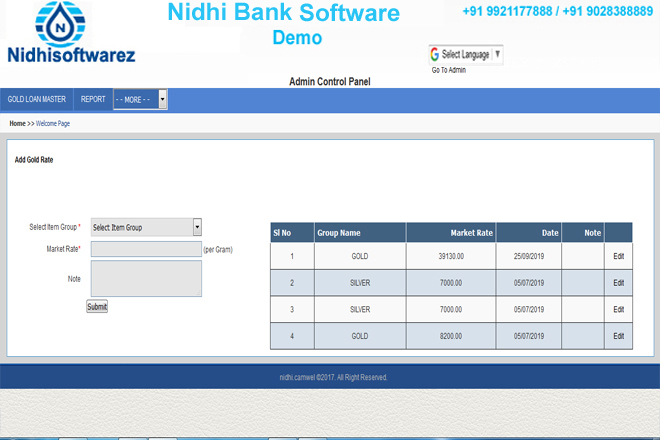Select the 25/09/2019 date cell
Screen dimensions: 660x440
[x=529, y=256]
